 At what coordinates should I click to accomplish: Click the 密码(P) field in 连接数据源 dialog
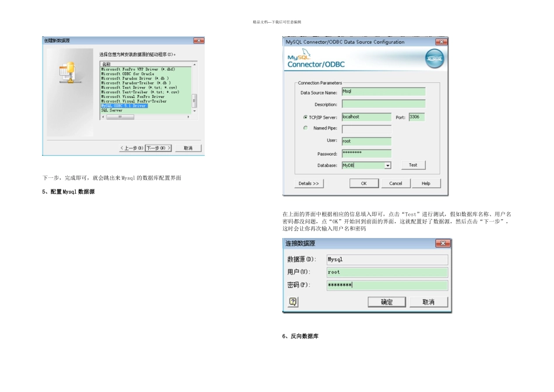click(x=387, y=285)
